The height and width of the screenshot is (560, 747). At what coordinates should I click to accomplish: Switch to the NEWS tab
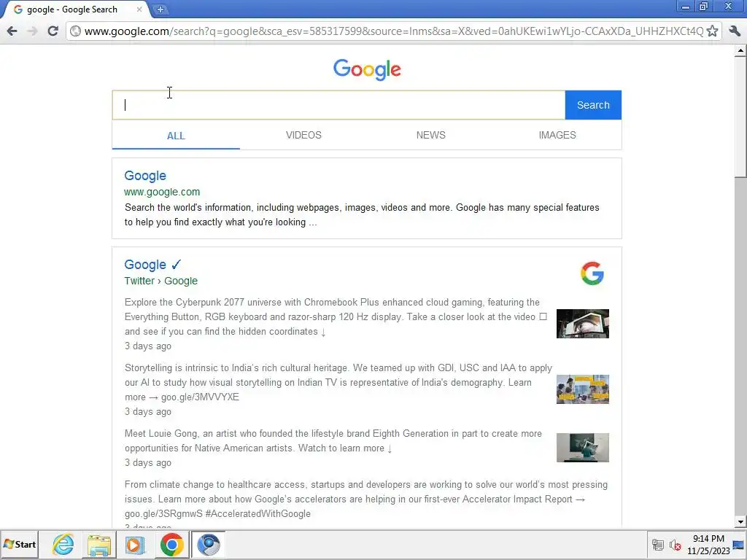(x=430, y=135)
